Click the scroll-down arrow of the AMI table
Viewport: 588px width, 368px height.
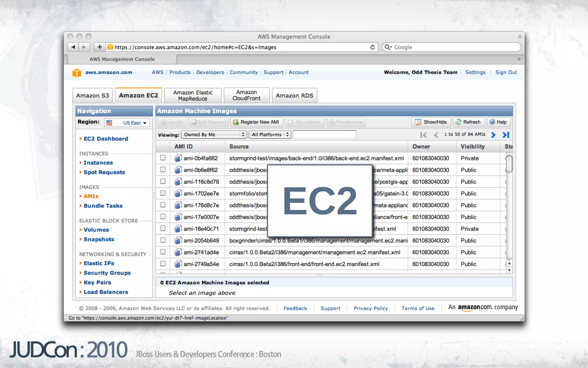[509, 270]
